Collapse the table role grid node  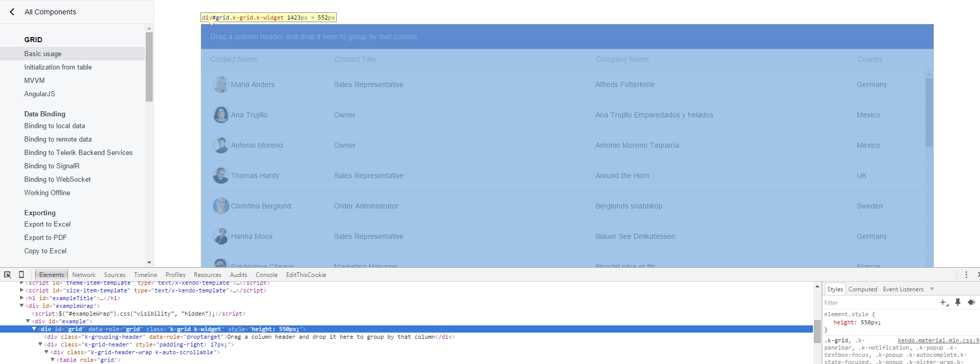53,360
